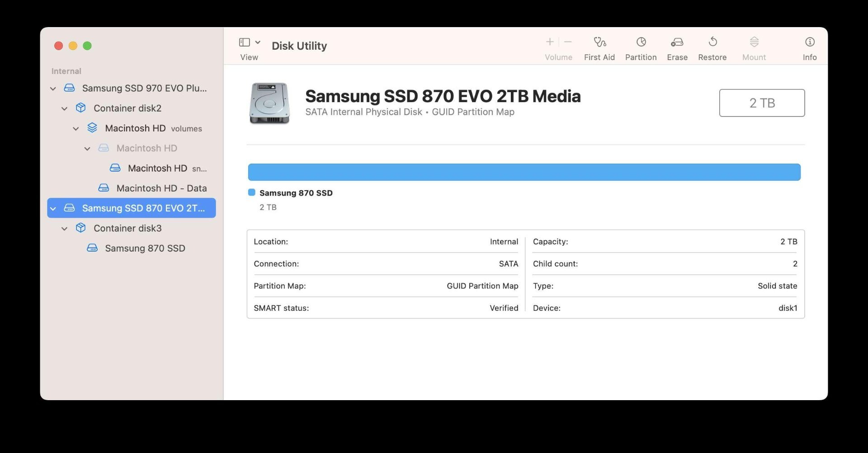868x453 pixels.
Task: Collapse Samsung SSD 970 EVO Plus disk
Action: click(53, 89)
